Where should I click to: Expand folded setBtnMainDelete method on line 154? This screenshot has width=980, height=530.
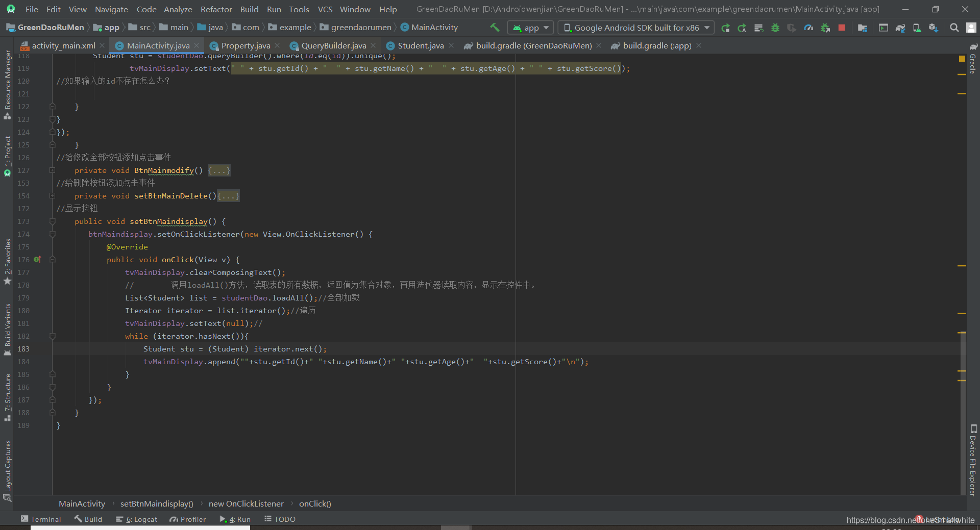click(52, 196)
